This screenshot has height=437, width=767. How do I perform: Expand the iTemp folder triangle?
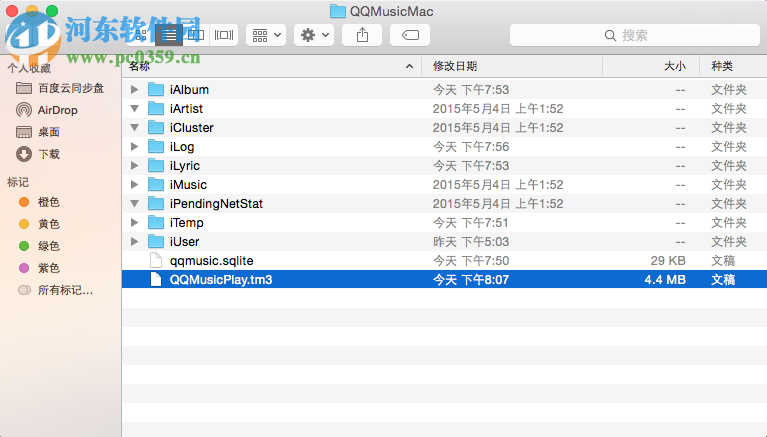(x=135, y=223)
